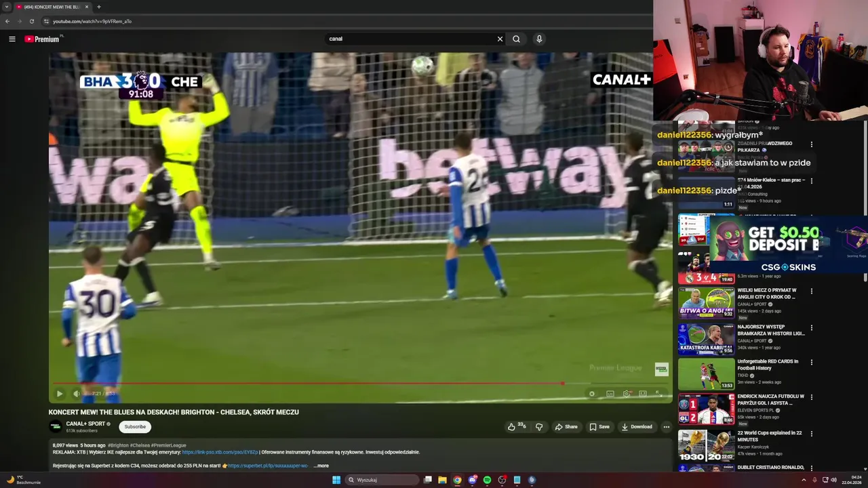Open 'ENDRICK NAUCZA FUTBOLU W PARYŻU' thumbnail
868x488 pixels.
pyautogui.click(x=707, y=409)
